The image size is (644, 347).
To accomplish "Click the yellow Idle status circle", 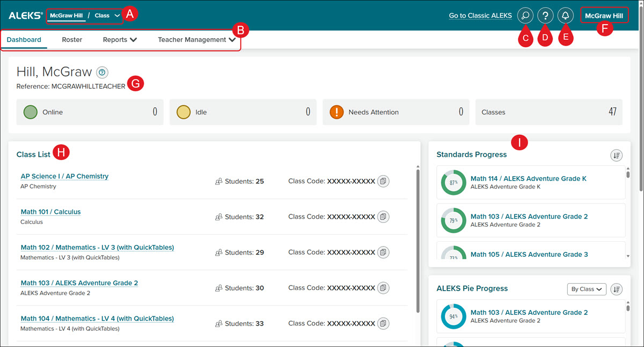I will click(x=184, y=112).
